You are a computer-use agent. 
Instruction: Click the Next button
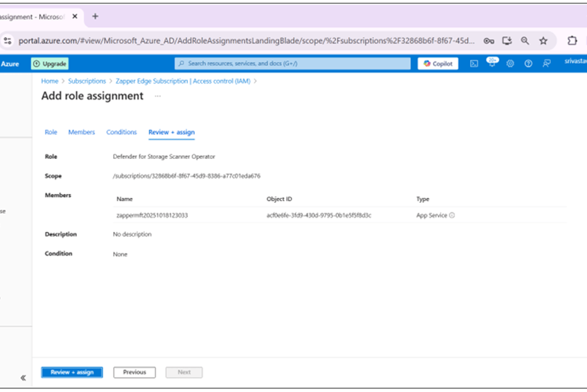[184, 373]
